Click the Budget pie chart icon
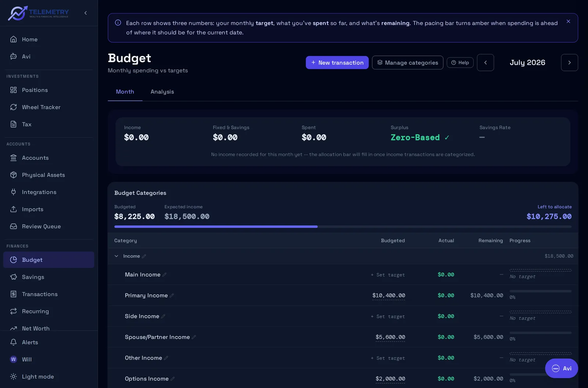588x388 pixels. coord(14,260)
